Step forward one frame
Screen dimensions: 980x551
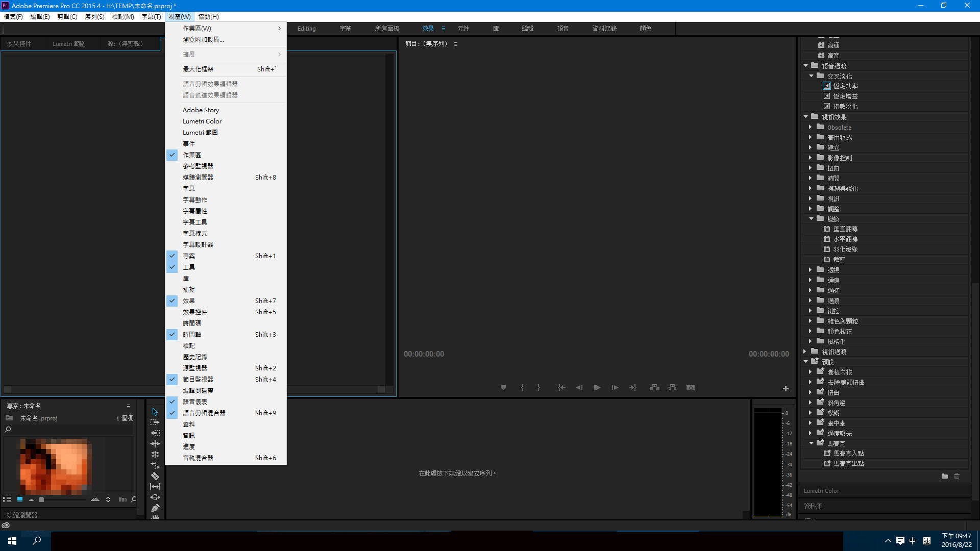pos(615,388)
